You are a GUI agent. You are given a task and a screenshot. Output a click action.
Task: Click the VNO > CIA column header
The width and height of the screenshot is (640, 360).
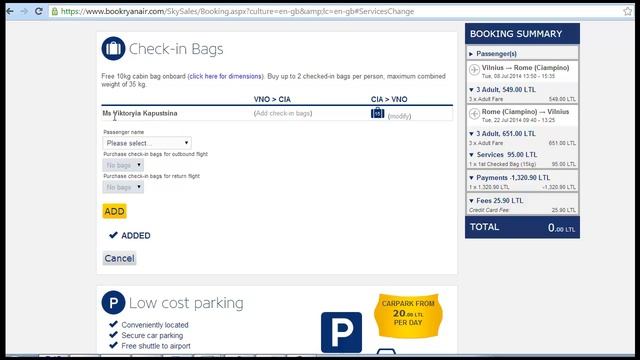click(x=272, y=99)
